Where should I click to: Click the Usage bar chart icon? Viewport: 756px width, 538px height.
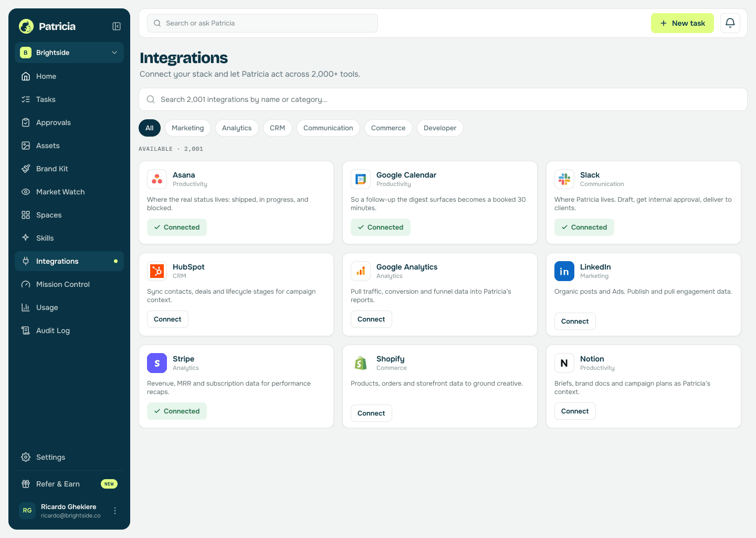pos(26,307)
